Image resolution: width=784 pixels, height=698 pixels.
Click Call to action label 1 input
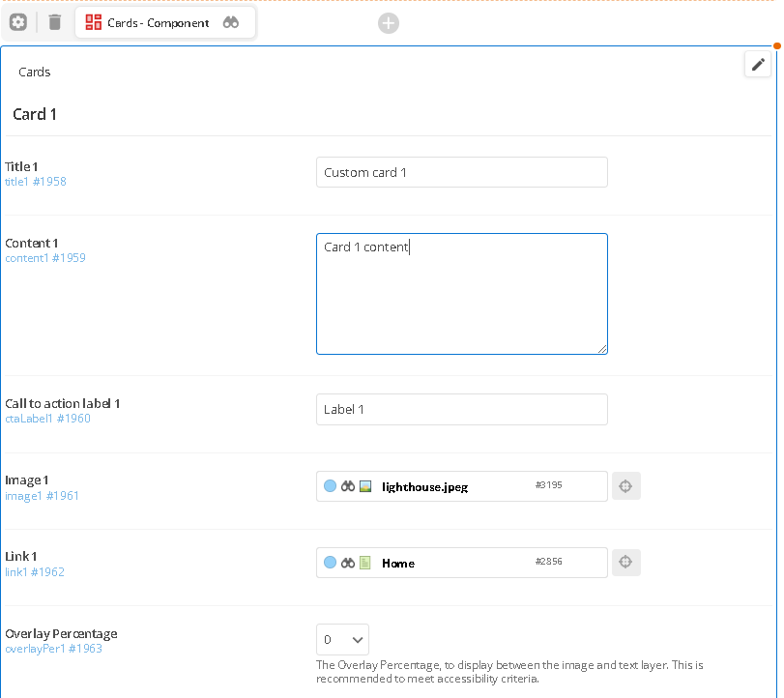[462, 410]
